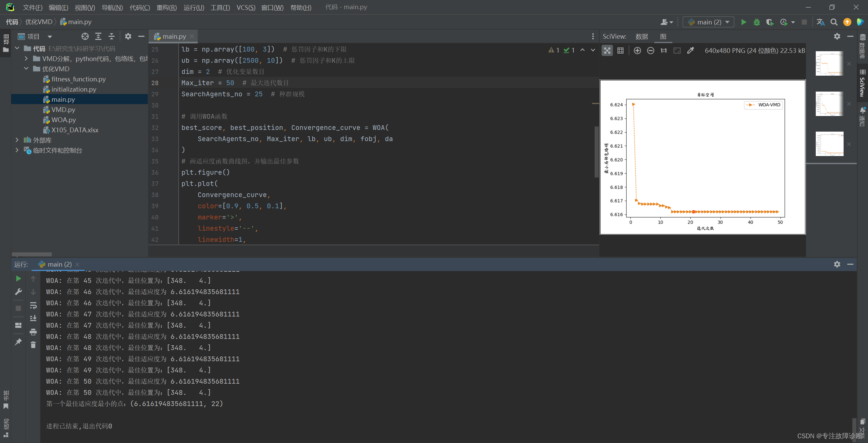This screenshot has height=443, width=868.
Task: Rerun main (2) in run panel
Action: (18, 278)
